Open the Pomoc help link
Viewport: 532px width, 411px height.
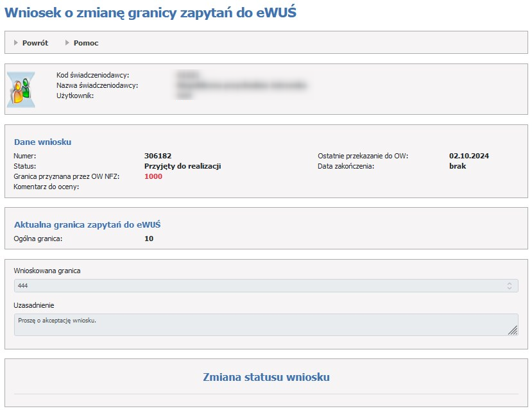(86, 43)
